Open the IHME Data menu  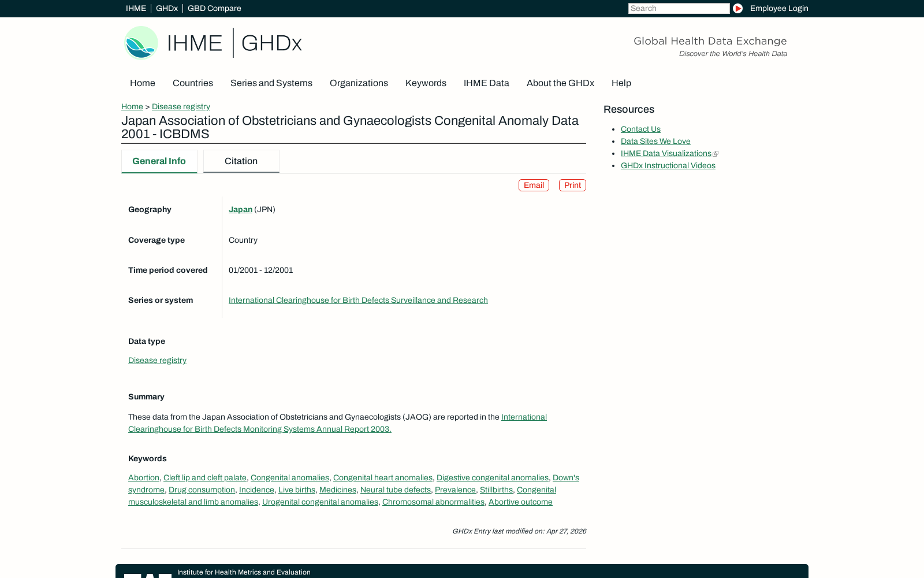point(486,83)
